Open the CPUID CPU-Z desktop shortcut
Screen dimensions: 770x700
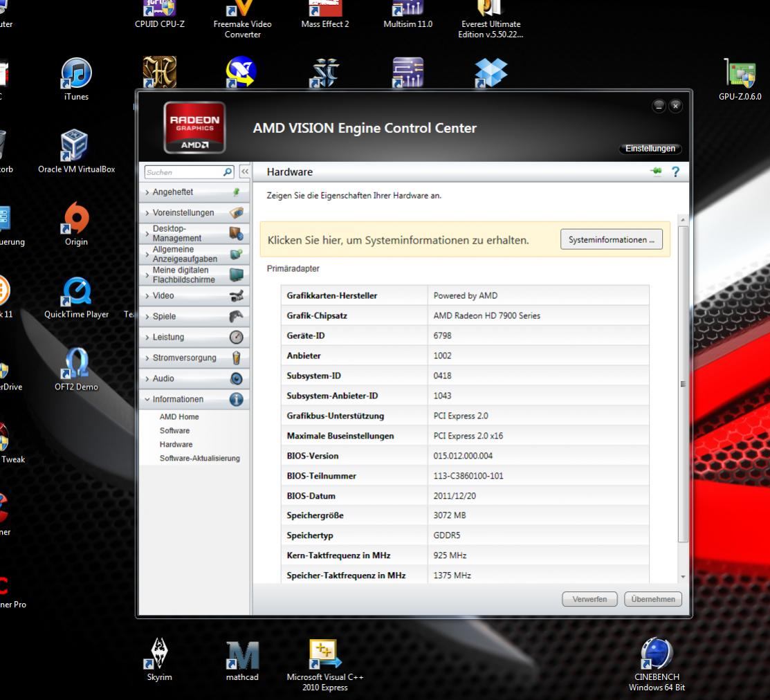point(160,14)
